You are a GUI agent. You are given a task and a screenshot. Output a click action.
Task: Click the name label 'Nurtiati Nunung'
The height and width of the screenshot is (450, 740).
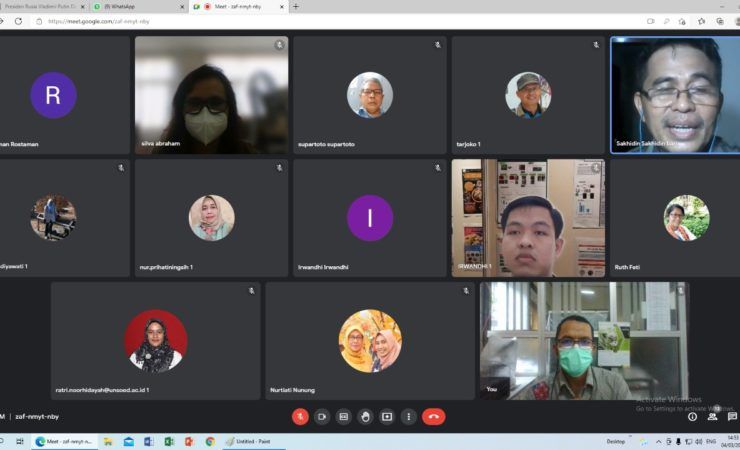[292, 390]
